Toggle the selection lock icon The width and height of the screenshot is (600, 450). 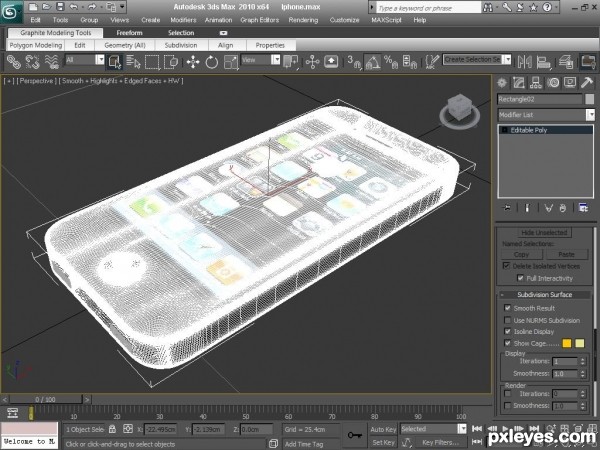coord(112,429)
